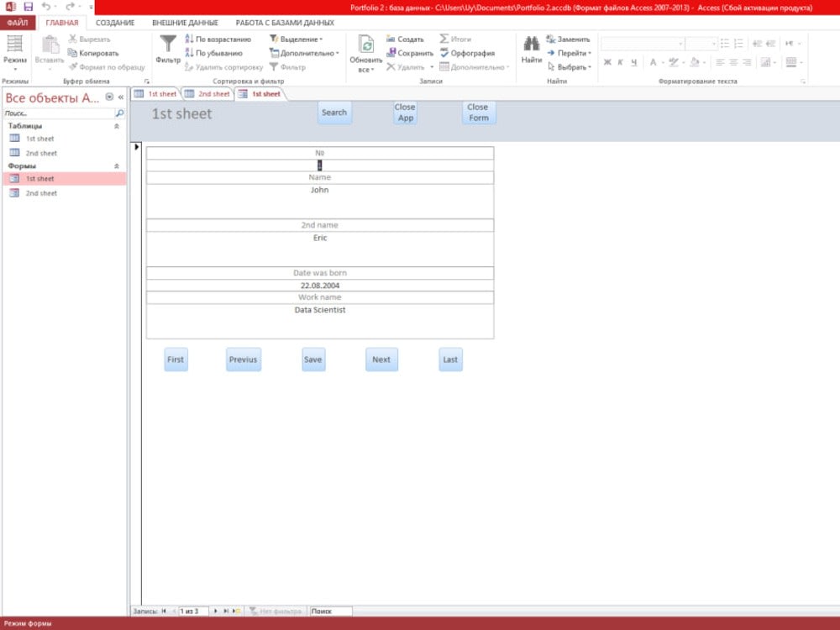
Task: Open the Дополнительно filter dropdown
Action: (x=304, y=53)
